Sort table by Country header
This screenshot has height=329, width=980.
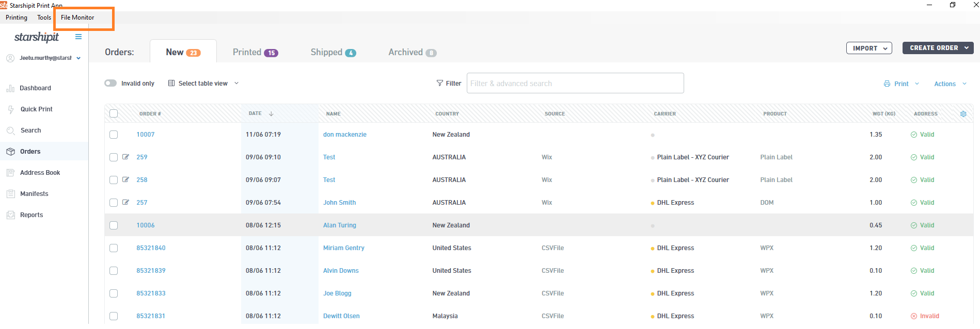[x=447, y=114]
